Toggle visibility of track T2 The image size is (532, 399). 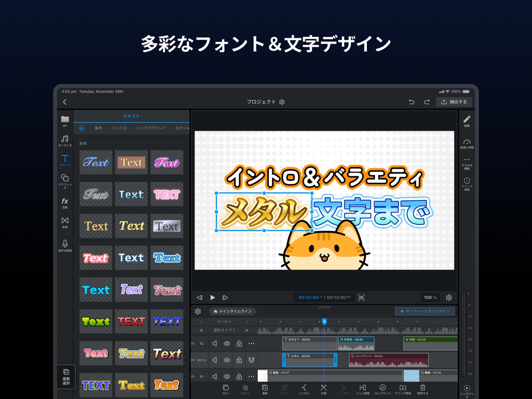click(x=227, y=344)
